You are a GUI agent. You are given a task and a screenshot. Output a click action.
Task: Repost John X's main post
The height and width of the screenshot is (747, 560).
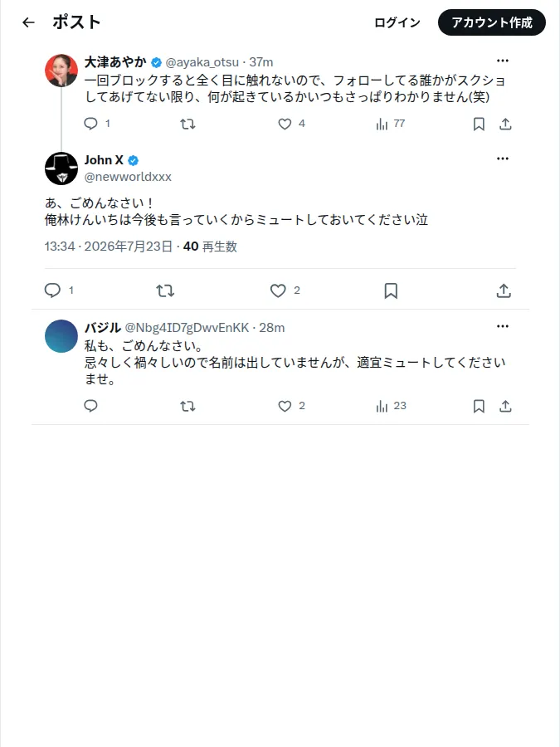[165, 290]
